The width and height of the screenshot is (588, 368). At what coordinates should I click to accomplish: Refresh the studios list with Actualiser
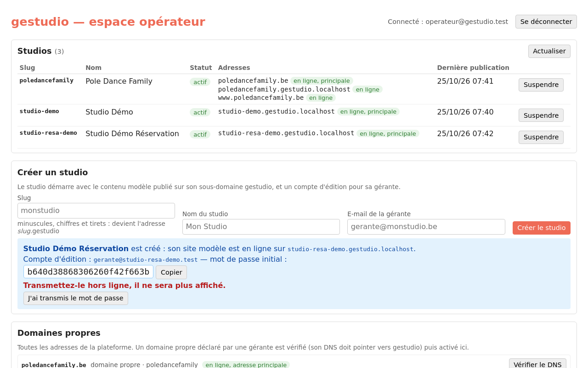[x=549, y=51]
